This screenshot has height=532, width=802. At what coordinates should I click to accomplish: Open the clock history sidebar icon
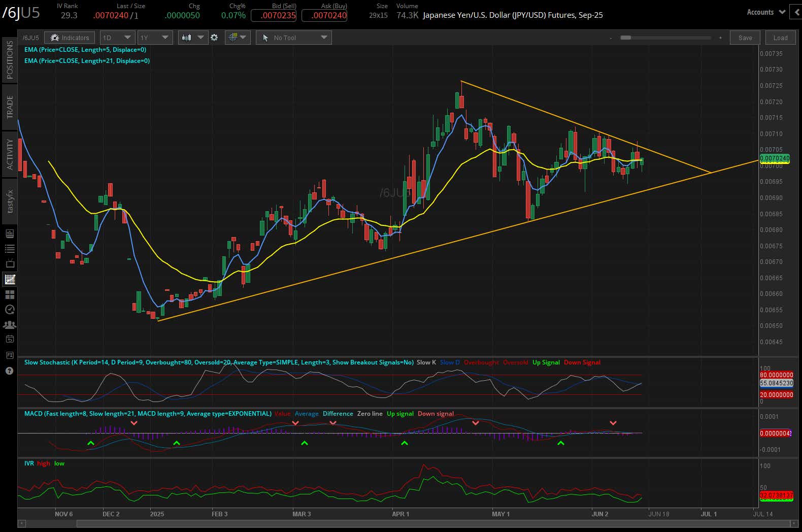tap(10, 309)
